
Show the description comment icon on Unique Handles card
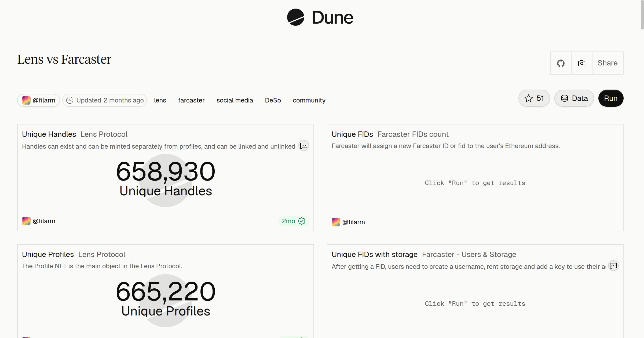pos(304,146)
